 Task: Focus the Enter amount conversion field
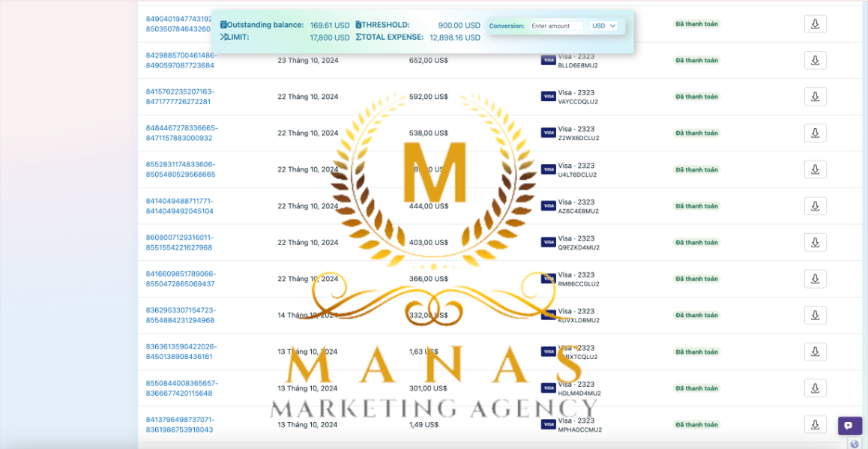coord(556,25)
